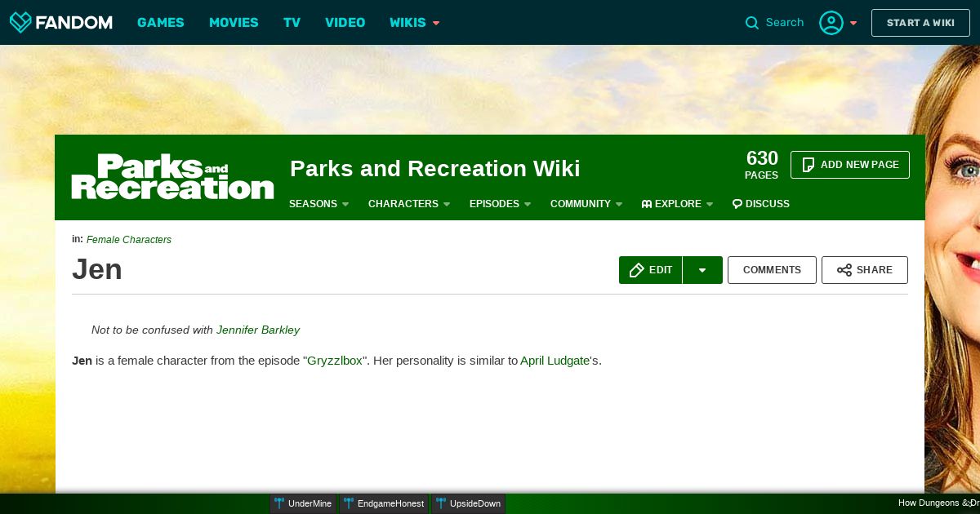980x514 pixels.
Task: Open UnderMine toolbar item
Action: [303, 503]
